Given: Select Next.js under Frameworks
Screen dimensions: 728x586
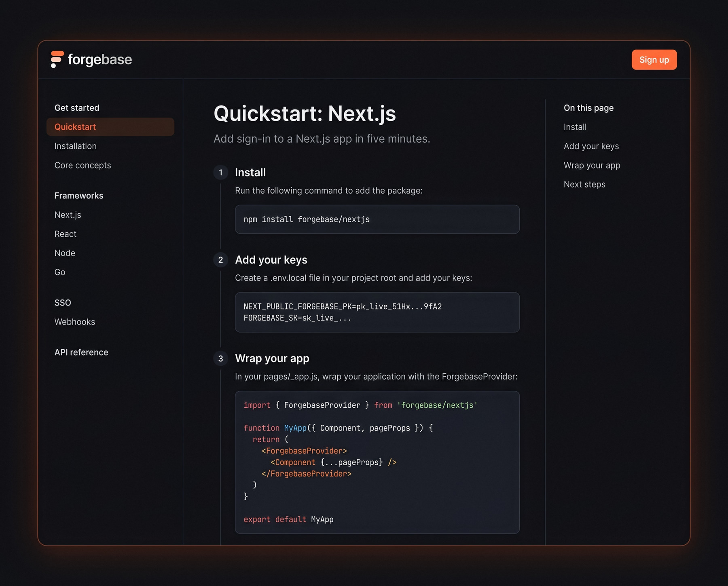Looking at the screenshot, I should 68,215.
